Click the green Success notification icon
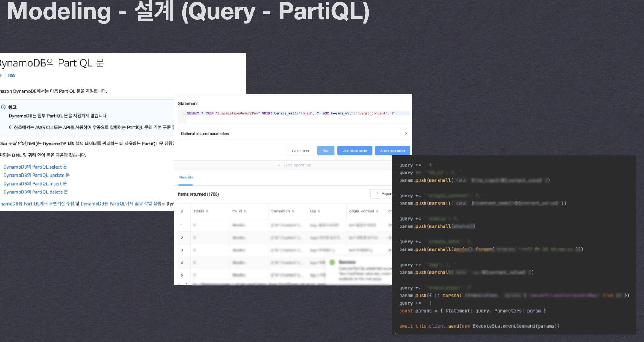The height and width of the screenshot is (342, 644). click(332, 262)
